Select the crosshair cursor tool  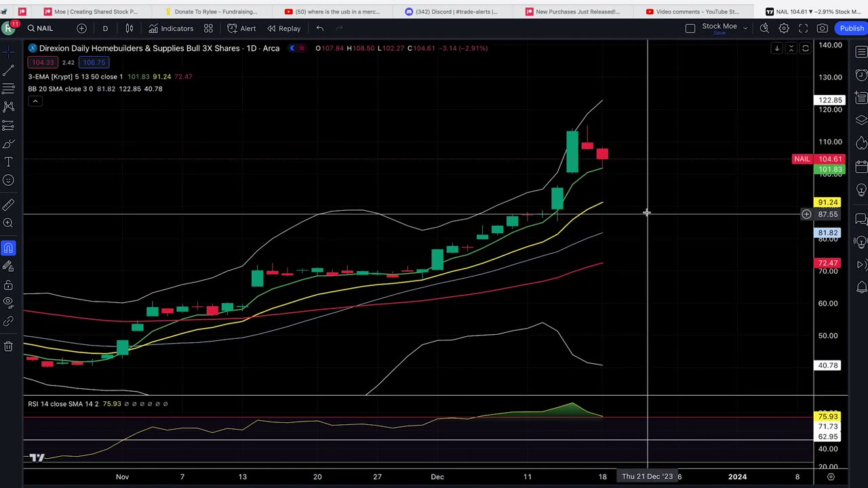click(x=8, y=51)
